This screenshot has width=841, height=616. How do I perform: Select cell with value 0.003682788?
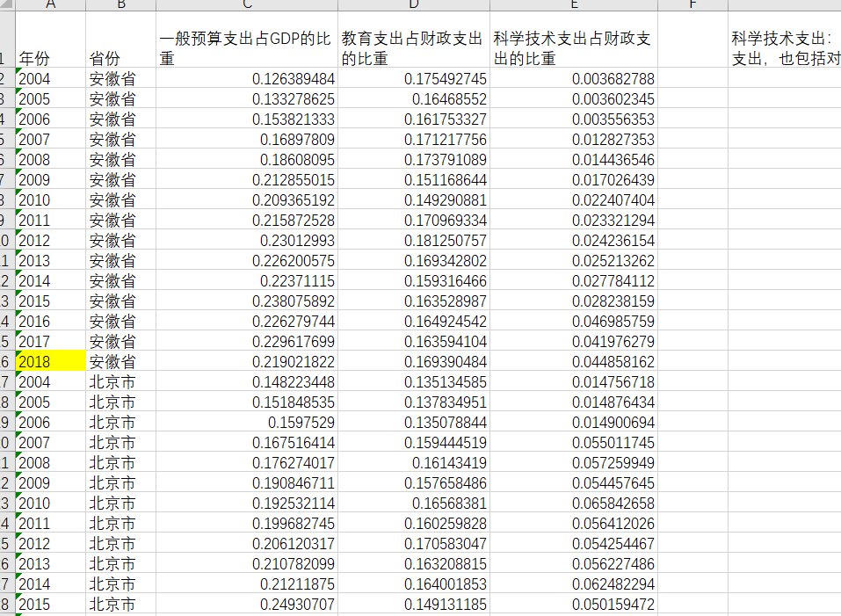573,78
